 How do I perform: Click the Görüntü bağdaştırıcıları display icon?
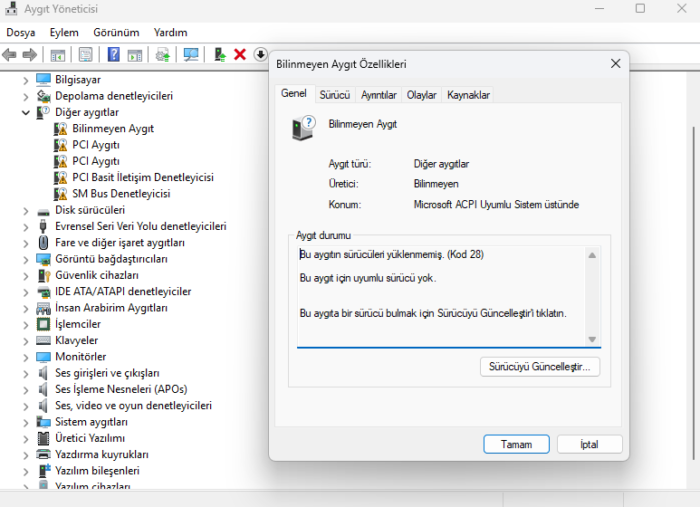(43, 259)
